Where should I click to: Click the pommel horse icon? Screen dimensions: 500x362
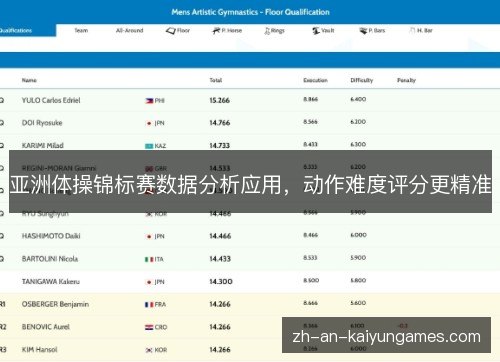click(x=216, y=31)
